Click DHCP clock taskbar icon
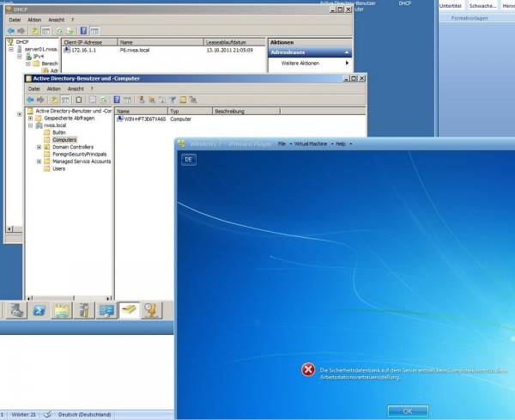The image size is (515, 420). (x=151, y=310)
